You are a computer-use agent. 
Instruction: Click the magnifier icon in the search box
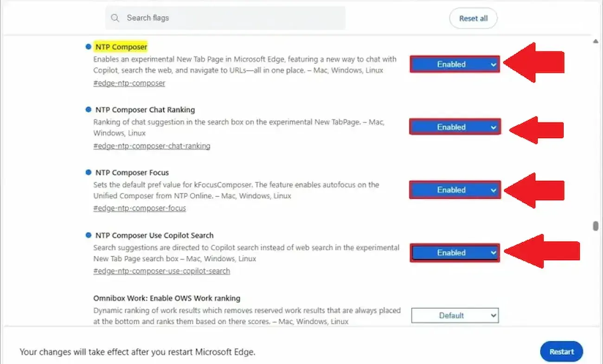115,18
